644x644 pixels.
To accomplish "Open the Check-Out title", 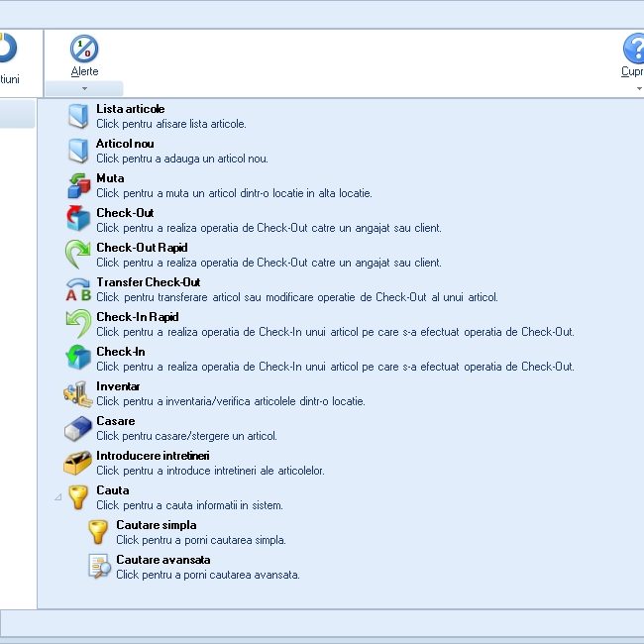I will click(125, 213).
